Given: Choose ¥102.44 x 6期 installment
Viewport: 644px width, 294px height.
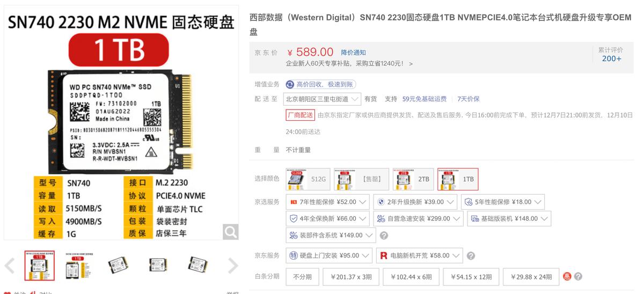Looking at the screenshot, I should point(411,277).
